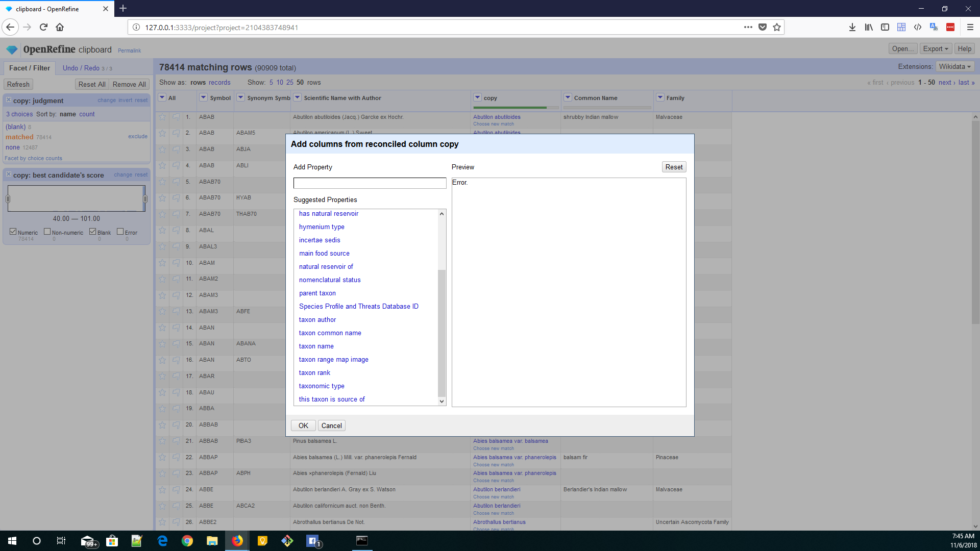Open page actions ellipsis menu

click(x=748, y=27)
